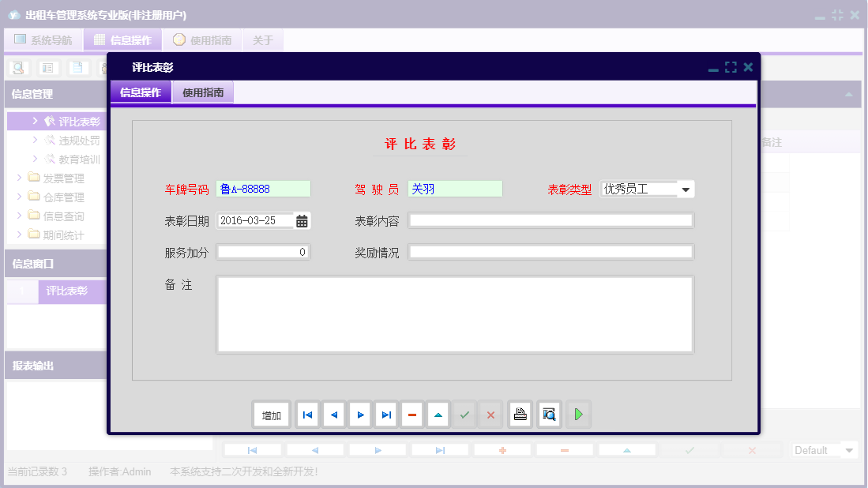
Task: Click the 表彰内容 input field
Action: 550,220
